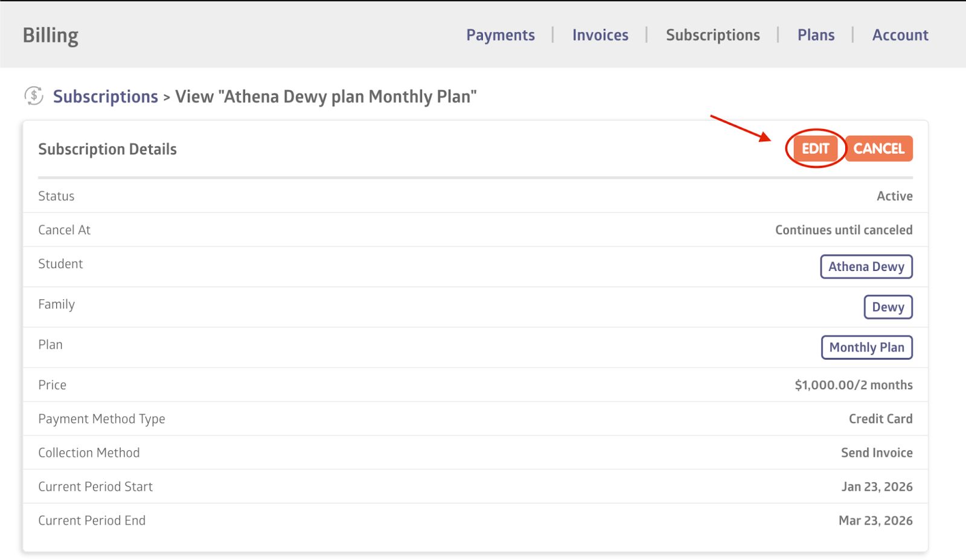Click the Jan 23, 2026 period start date
Viewport: 966px width, 560px height.
coord(877,487)
